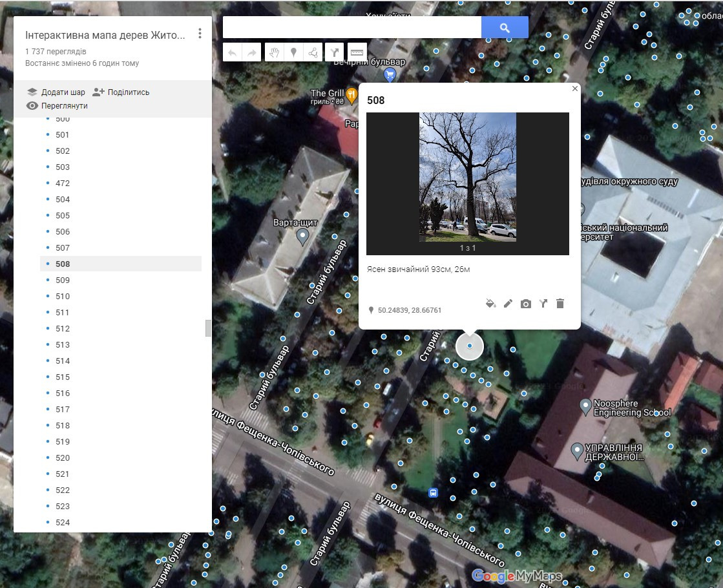723x588 pixels.
Task: Click into the map search field
Action: 352,28
